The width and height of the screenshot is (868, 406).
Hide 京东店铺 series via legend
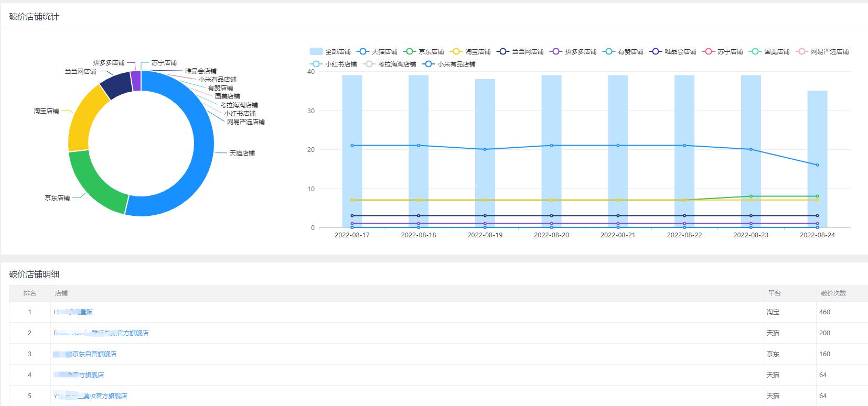tap(424, 51)
